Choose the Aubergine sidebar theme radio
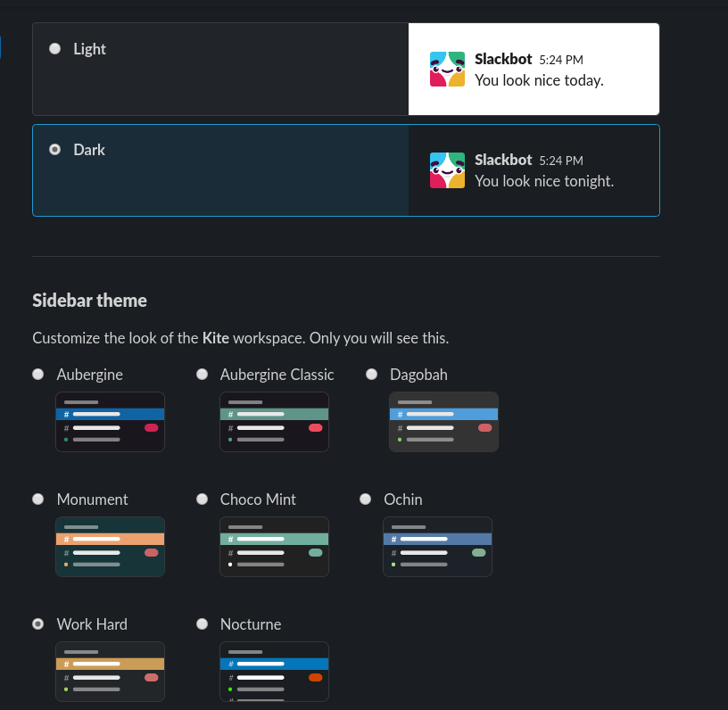The image size is (728, 710). click(38, 374)
